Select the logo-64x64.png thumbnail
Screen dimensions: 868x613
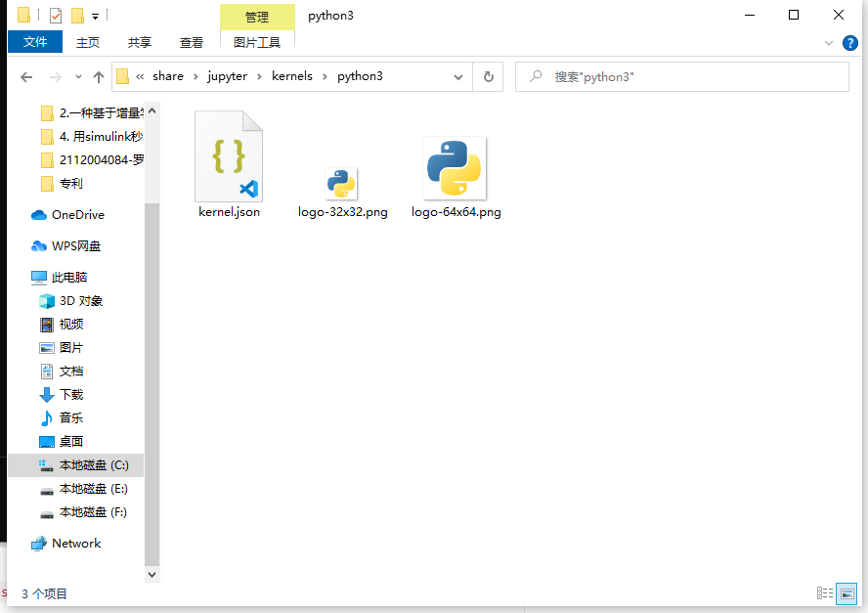point(455,168)
